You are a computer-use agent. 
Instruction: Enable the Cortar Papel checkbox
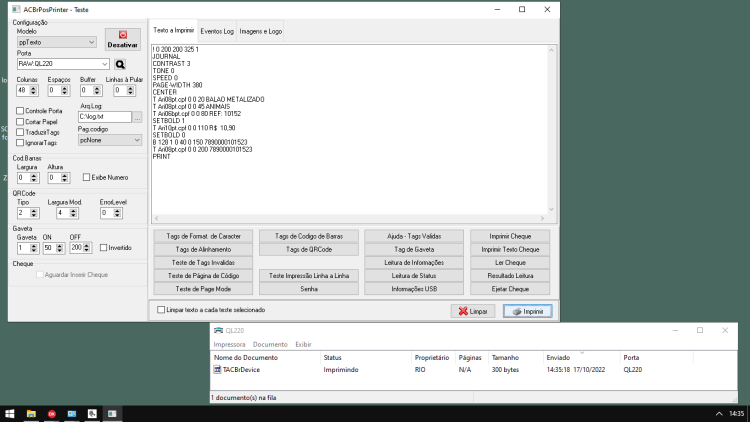pos(20,122)
